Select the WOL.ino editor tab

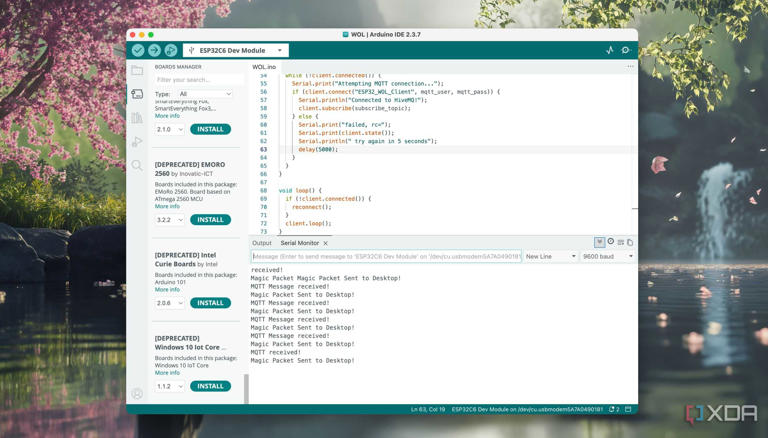pyautogui.click(x=264, y=67)
